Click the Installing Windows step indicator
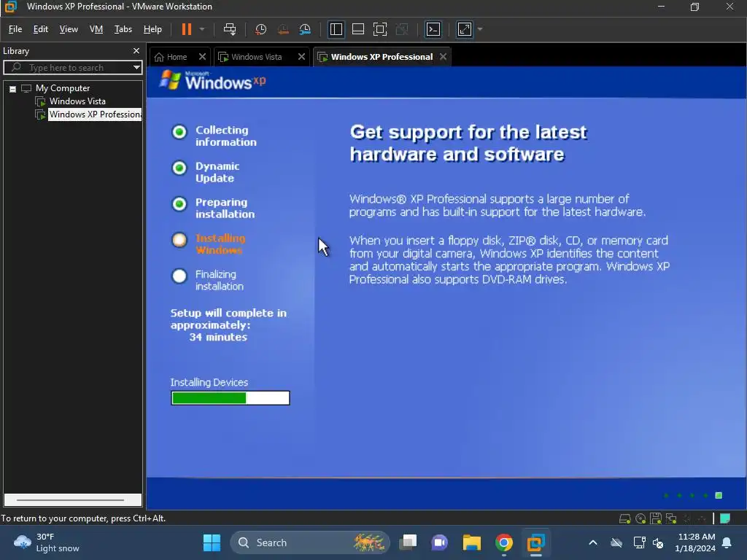 [179, 239]
